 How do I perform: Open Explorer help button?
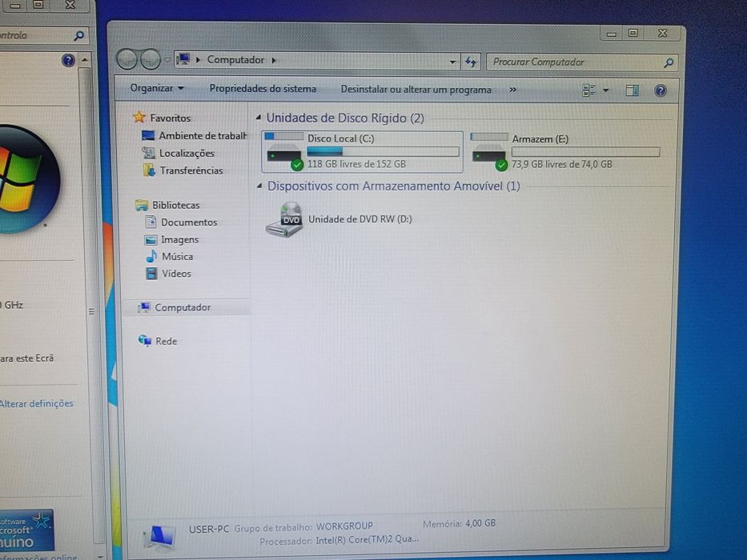[x=661, y=90]
